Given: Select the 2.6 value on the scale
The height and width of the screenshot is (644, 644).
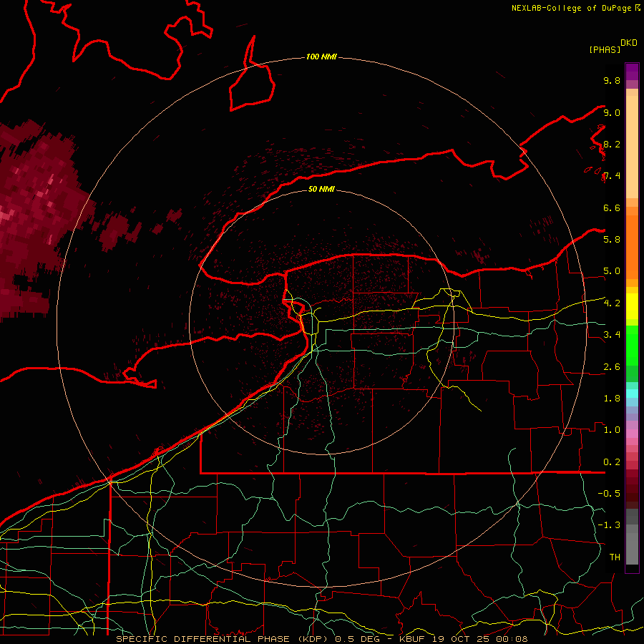Looking at the screenshot, I should pos(612,366).
